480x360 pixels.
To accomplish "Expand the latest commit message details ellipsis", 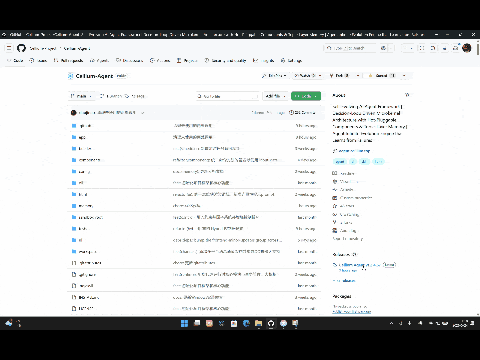I will click(x=142, y=113).
